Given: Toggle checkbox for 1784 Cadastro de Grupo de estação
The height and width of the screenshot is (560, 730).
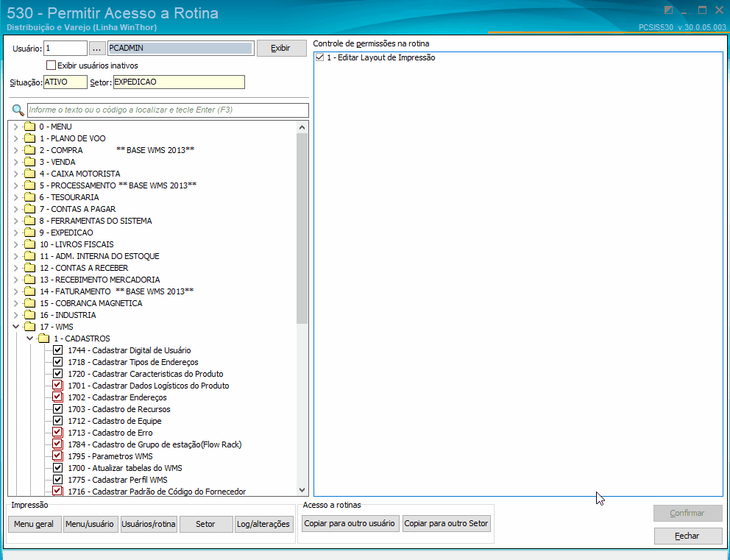Looking at the screenshot, I should (57, 444).
